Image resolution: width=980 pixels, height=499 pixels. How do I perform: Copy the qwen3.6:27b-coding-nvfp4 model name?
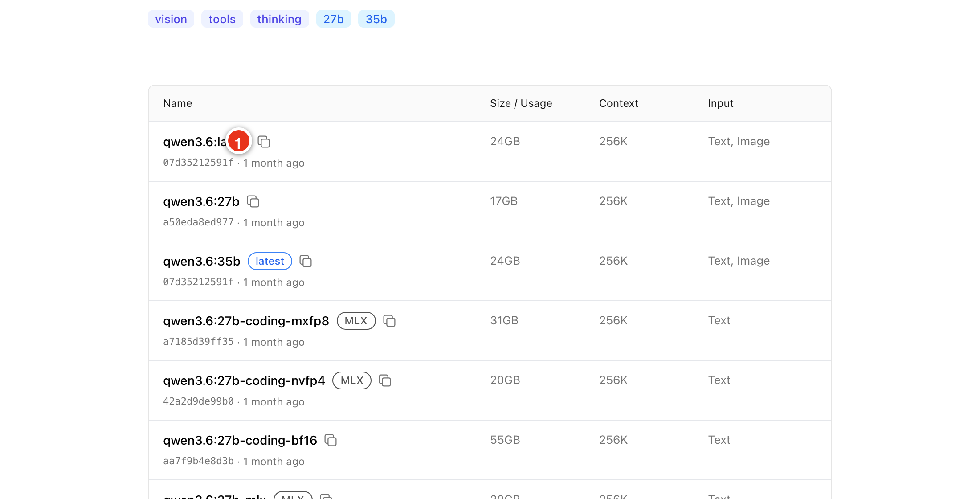385,380
